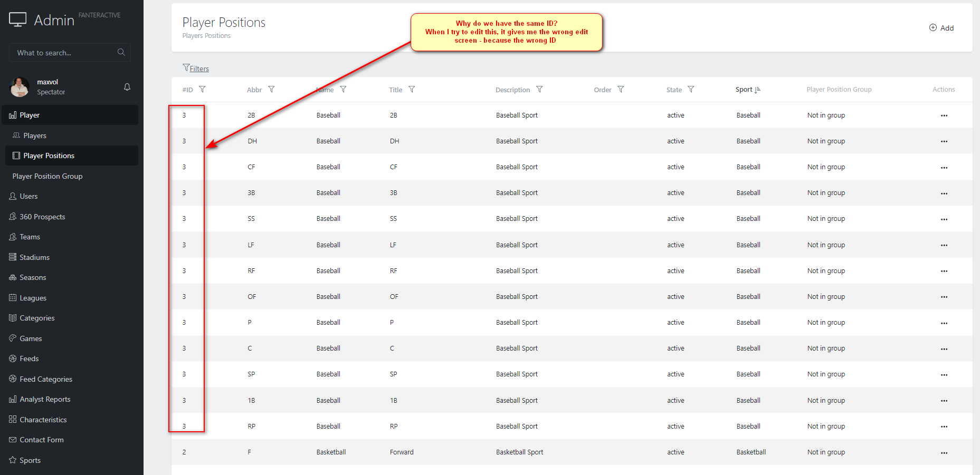Open the Description column filter
The width and height of the screenshot is (980, 475).
[x=539, y=89]
